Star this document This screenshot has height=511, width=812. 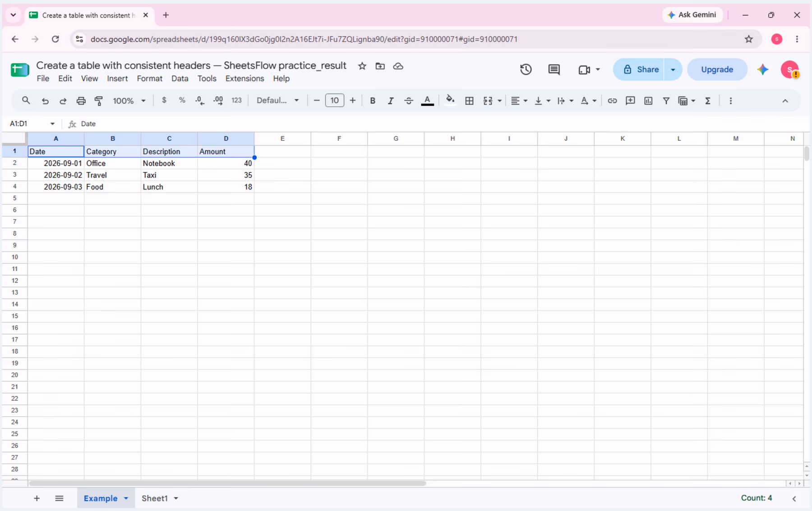click(362, 66)
